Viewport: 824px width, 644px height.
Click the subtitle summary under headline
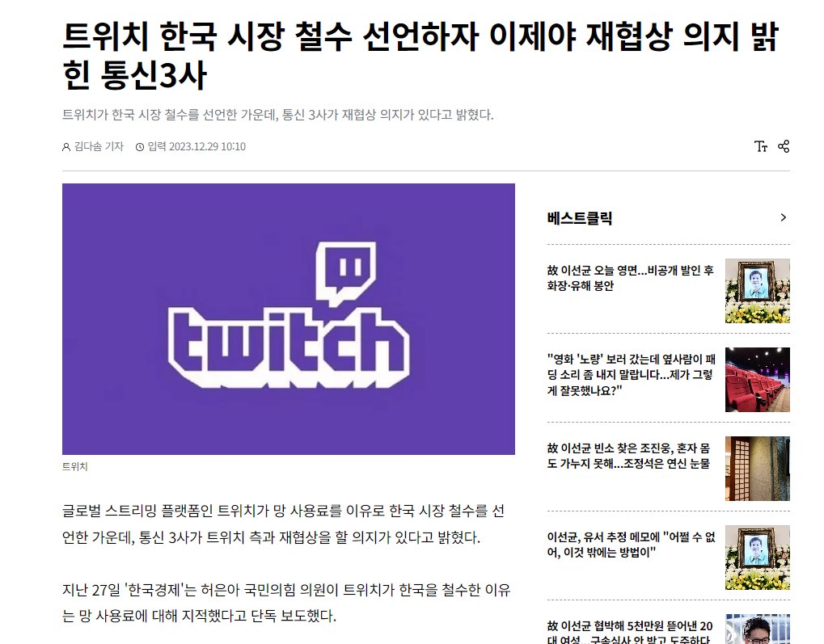pos(278,115)
